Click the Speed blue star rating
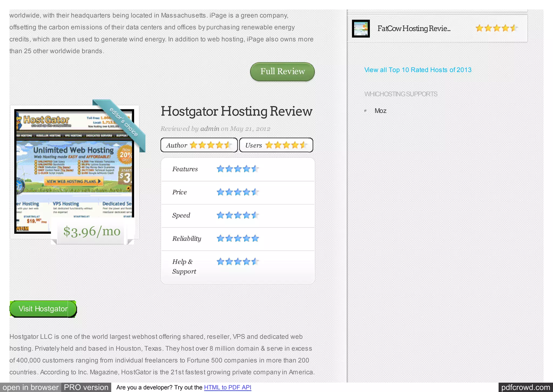 point(238,215)
